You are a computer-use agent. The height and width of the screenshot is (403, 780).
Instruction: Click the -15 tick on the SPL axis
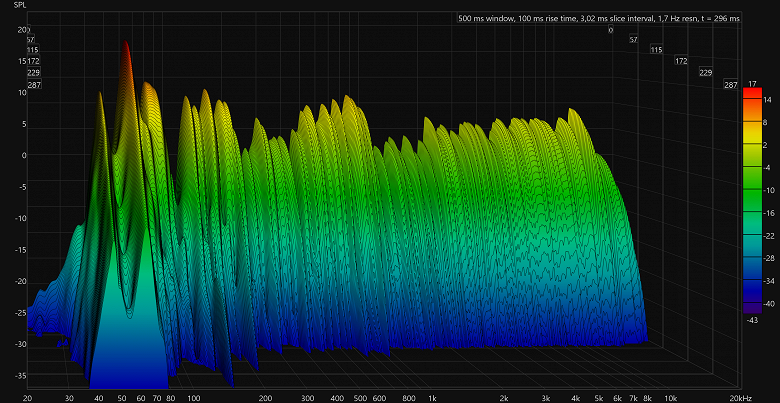pyautogui.click(x=21, y=250)
